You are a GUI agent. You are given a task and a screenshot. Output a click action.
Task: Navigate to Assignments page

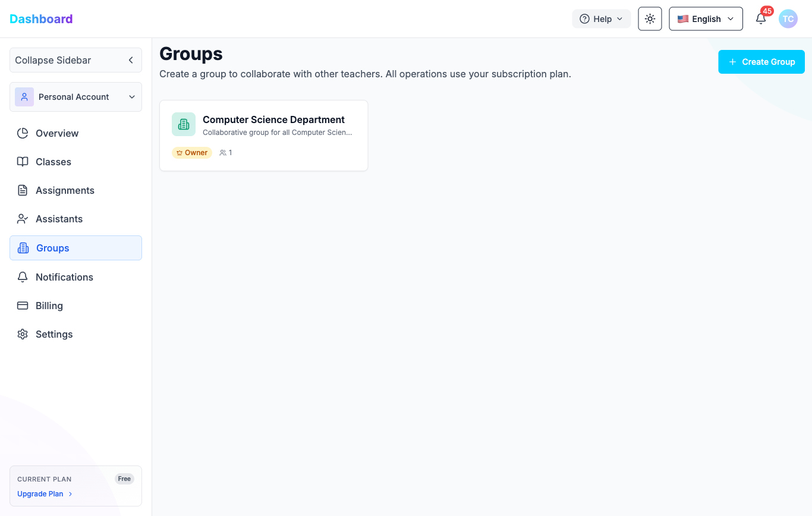pyautogui.click(x=65, y=190)
